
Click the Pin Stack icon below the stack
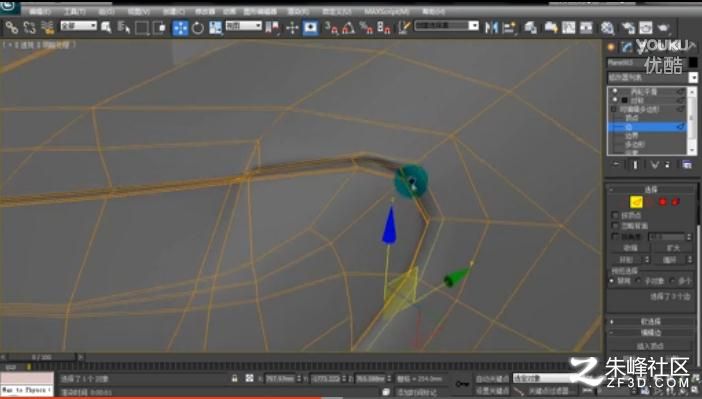click(616, 165)
